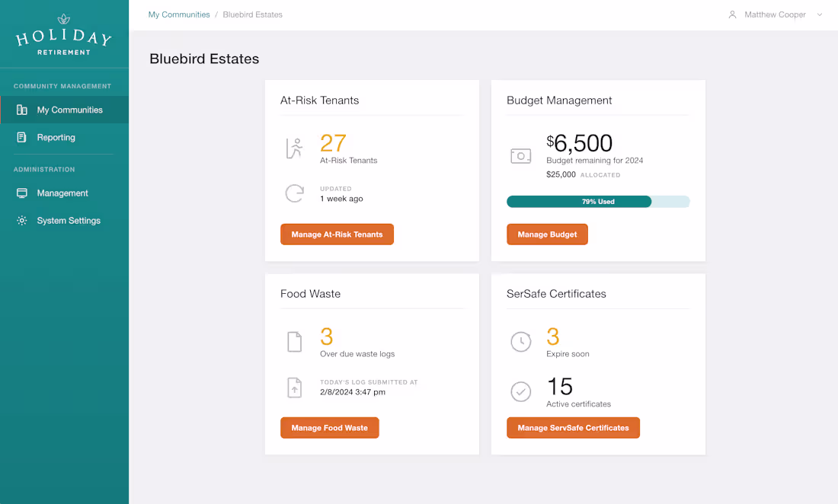
Task: Click the Bluebird Estates breadcrumb
Action: click(x=252, y=15)
